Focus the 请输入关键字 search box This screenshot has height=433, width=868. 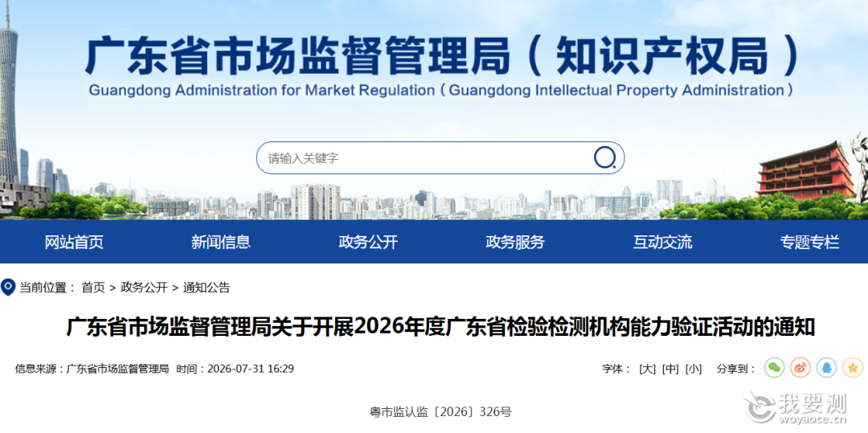click(440, 157)
